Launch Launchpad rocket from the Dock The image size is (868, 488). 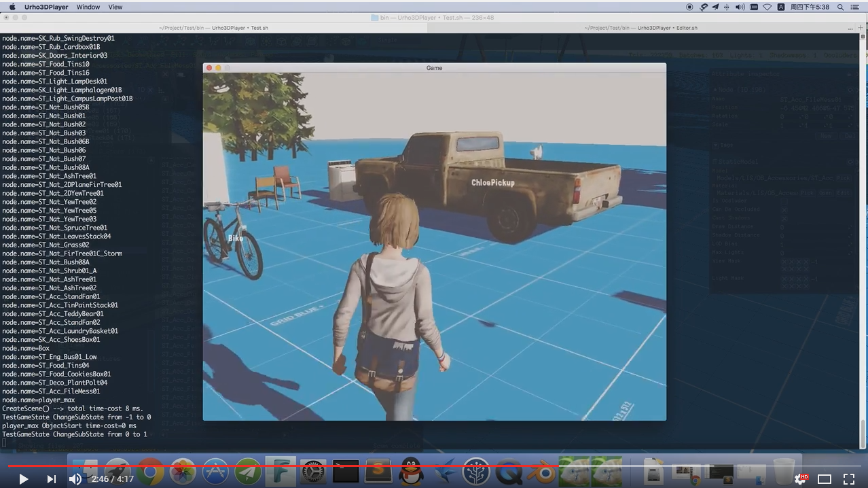click(x=117, y=471)
